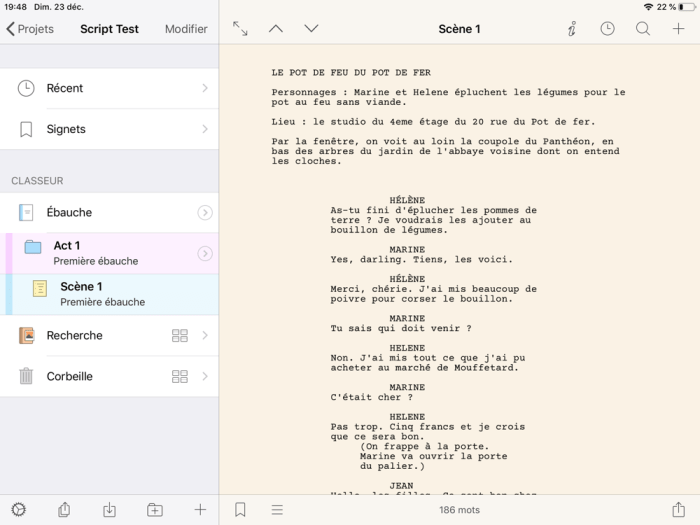Add new document plus in binder footer
Image resolution: width=700 pixels, height=525 pixels.
(x=200, y=509)
